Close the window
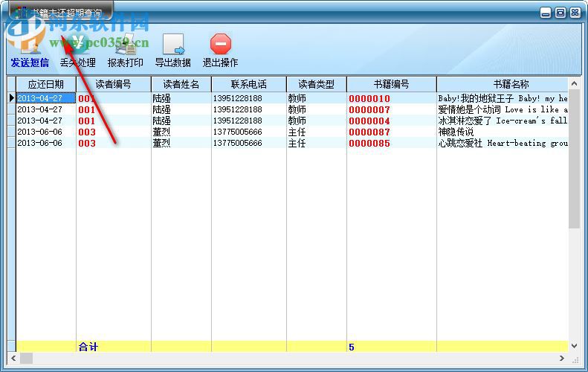Screen dimensions: 588x372 pos(575,13)
